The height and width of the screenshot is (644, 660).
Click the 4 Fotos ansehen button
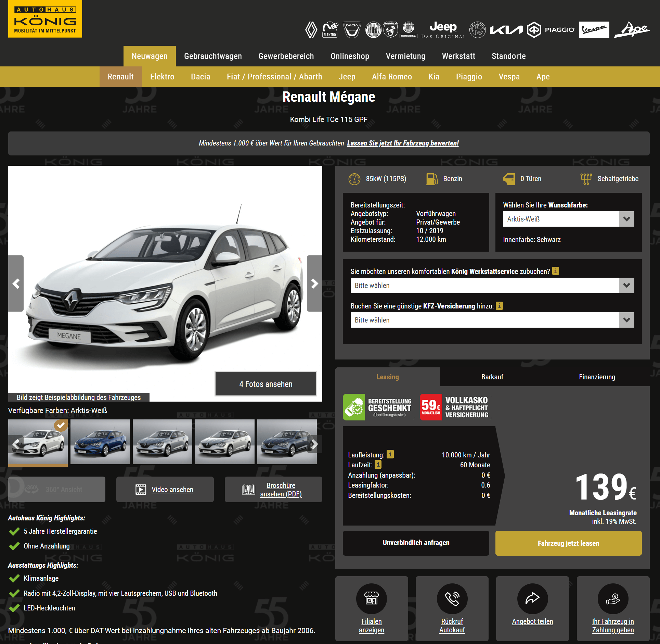tap(266, 384)
